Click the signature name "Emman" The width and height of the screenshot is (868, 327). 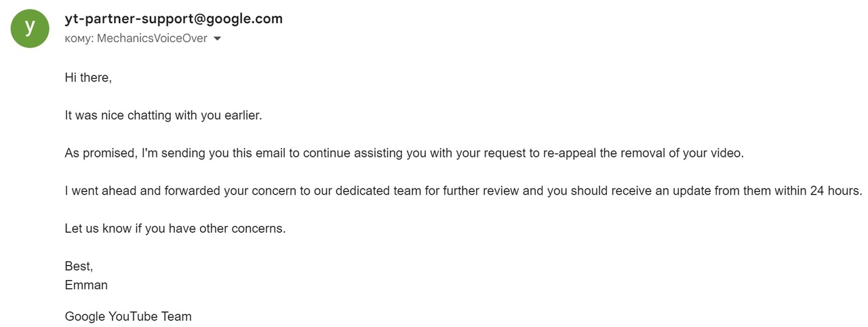point(86,285)
